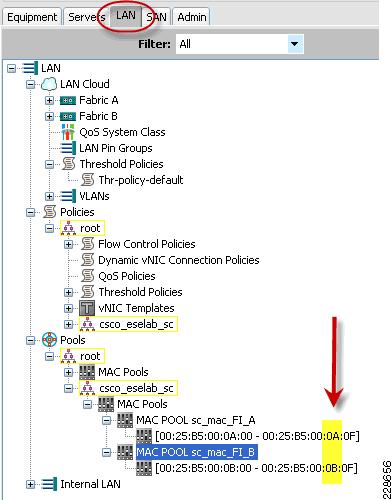Select the QoS System Class icon
Image resolution: width=392 pixels, height=500 pixels.
[x=68, y=132]
